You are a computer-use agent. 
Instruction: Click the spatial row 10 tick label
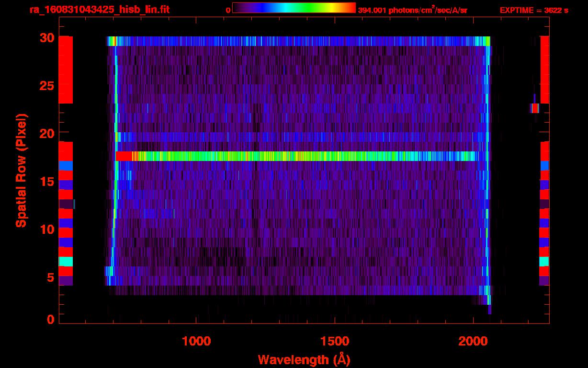[x=48, y=230]
